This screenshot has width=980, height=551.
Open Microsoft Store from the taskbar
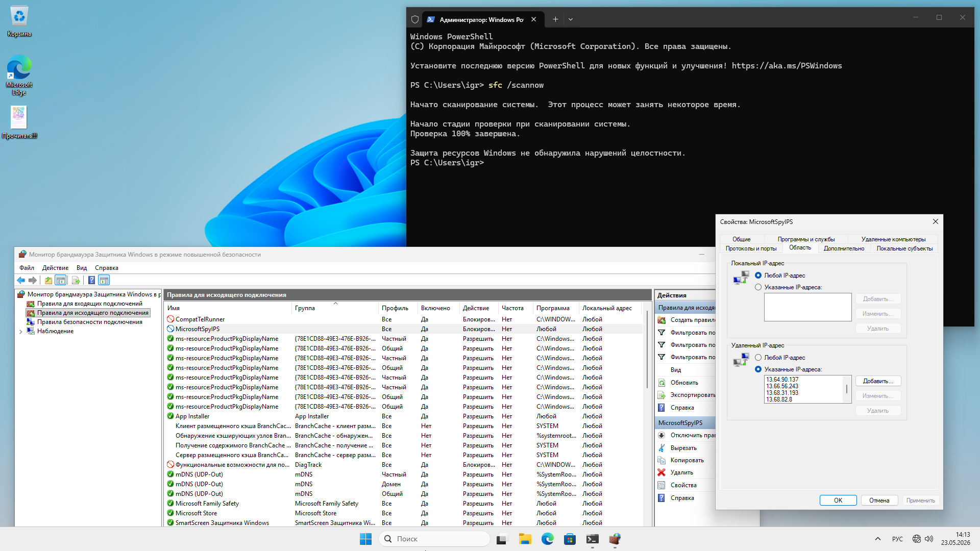pos(570,539)
